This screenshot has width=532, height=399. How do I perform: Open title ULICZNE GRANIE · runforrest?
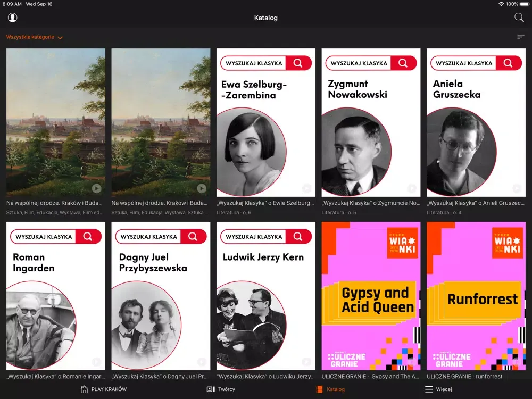coord(464,376)
